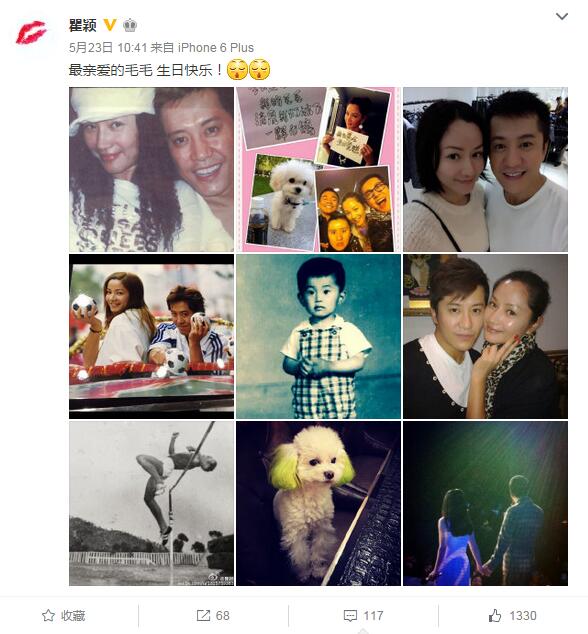Open the pink collage photo thumbnail

coord(318,169)
